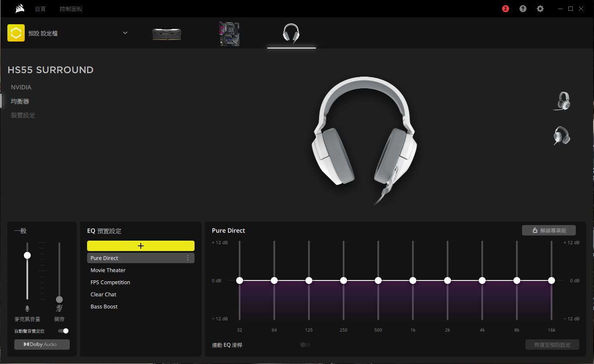Select the HS55 headset device tab

click(291, 33)
